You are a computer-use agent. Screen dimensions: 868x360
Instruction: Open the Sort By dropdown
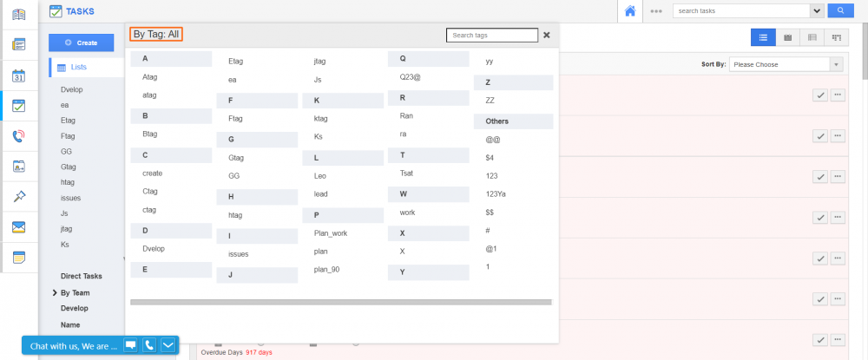coord(786,64)
